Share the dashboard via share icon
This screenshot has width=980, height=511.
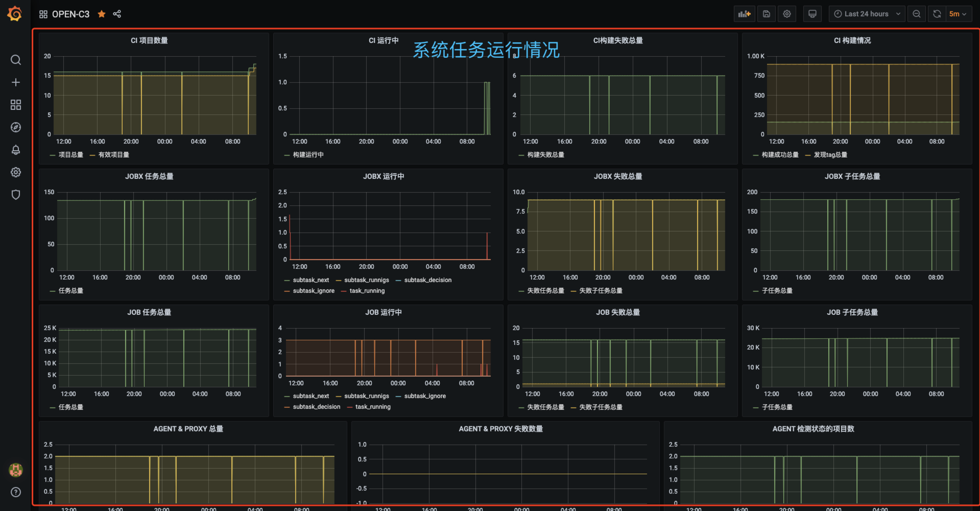point(117,14)
